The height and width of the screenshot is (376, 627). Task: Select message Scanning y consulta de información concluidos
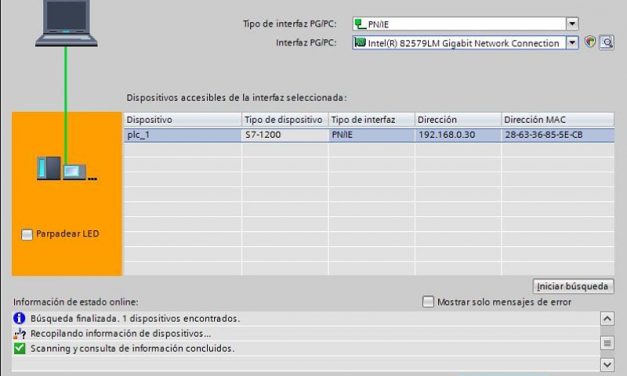click(x=132, y=348)
